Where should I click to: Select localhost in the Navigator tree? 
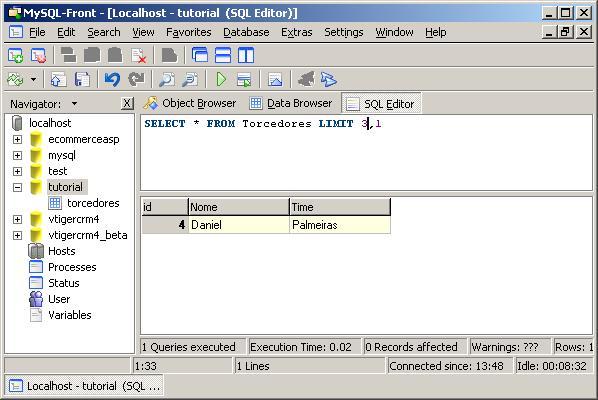click(50, 123)
